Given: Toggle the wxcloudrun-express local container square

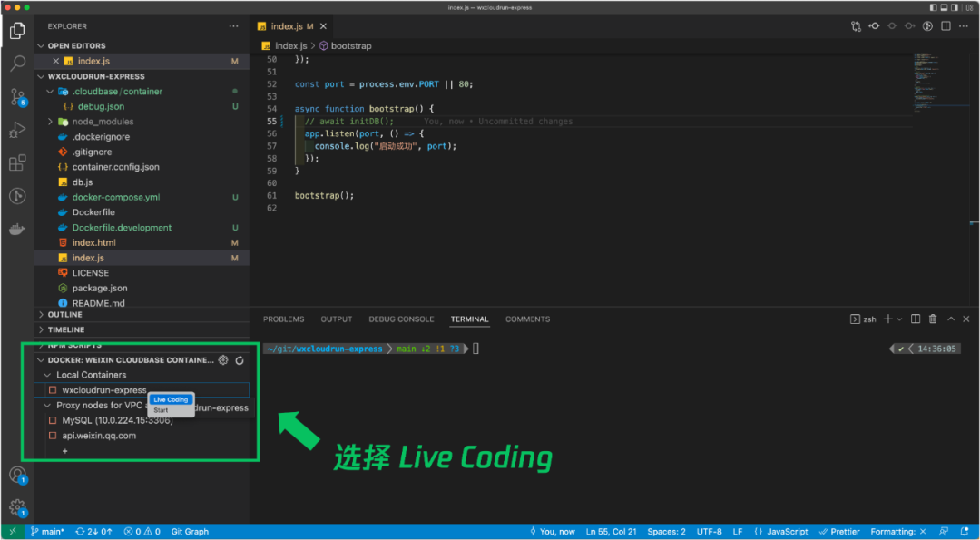Looking at the screenshot, I should click(53, 390).
